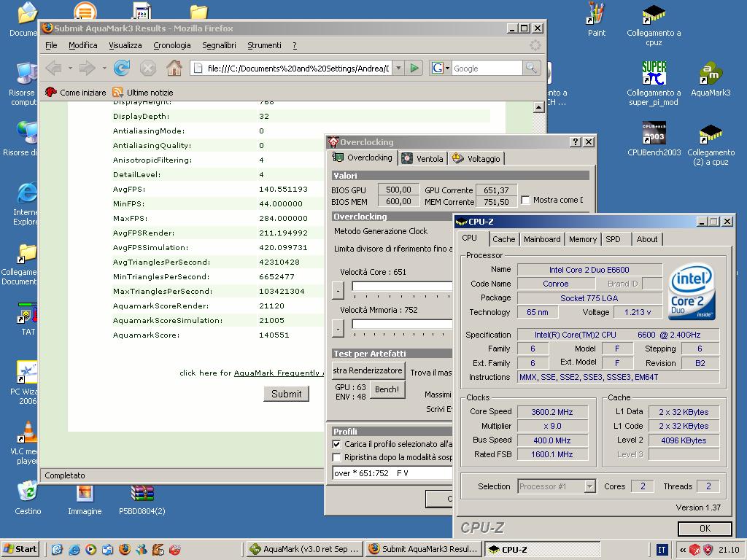Open Internet Explorer desktop icon
The width and height of the screenshot is (747, 560).
tap(26, 204)
